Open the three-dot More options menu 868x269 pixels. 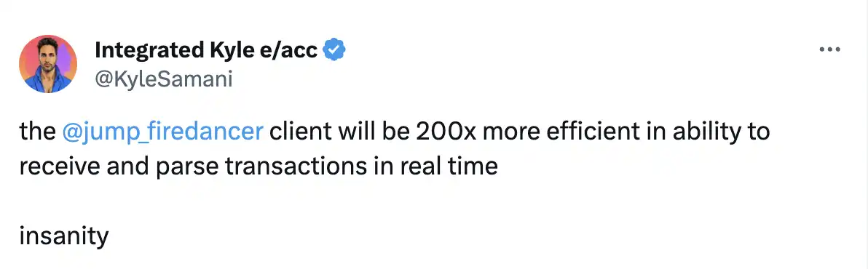830,49
